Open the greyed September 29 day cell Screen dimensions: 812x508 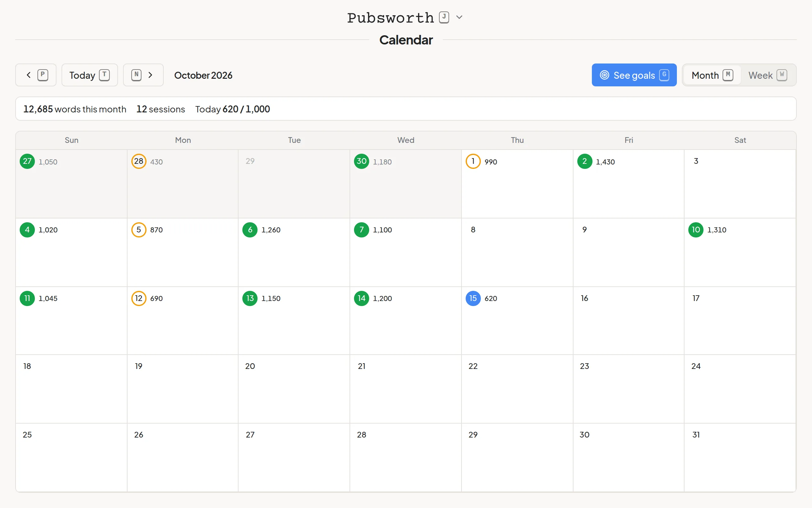tap(294, 184)
